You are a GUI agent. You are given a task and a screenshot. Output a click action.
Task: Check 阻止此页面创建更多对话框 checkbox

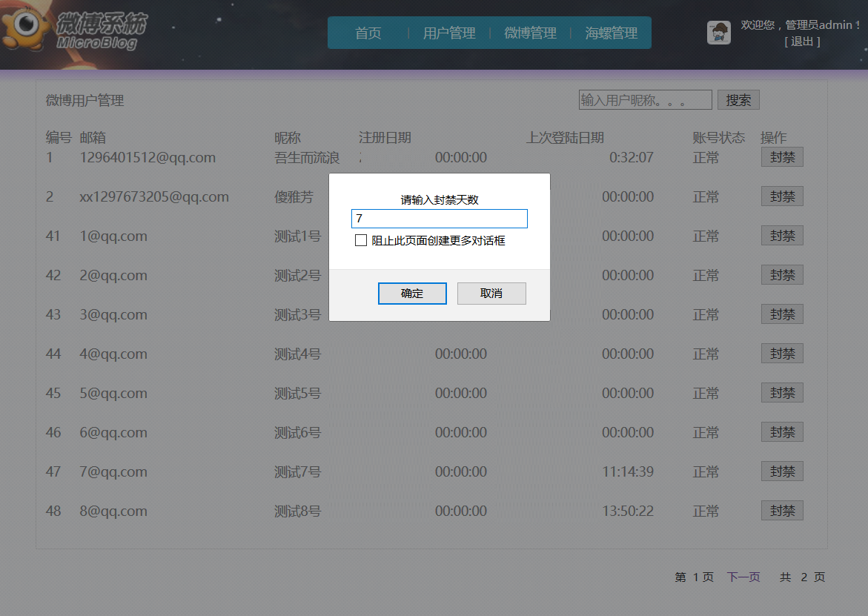pyautogui.click(x=361, y=240)
